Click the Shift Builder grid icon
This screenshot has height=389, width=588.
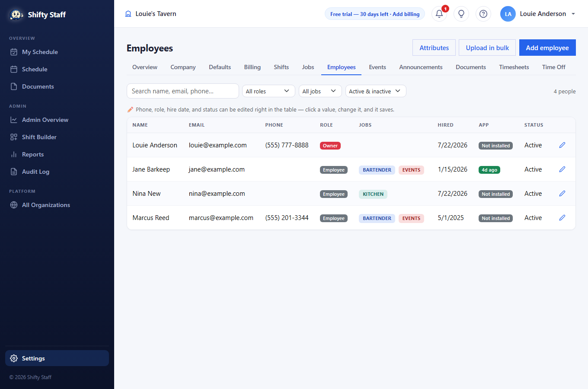tap(14, 137)
